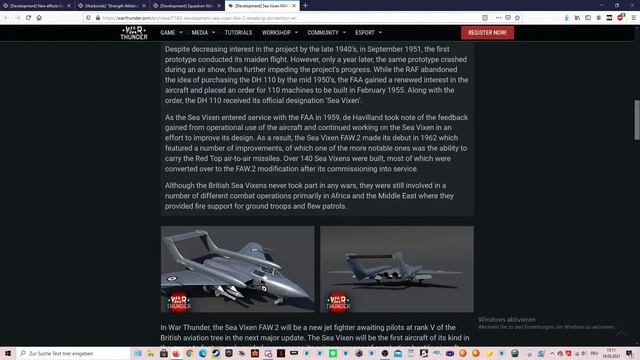The height and width of the screenshot is (360, 640).
Task: Launch Steam from the taskbar
Action: (216, 353)
